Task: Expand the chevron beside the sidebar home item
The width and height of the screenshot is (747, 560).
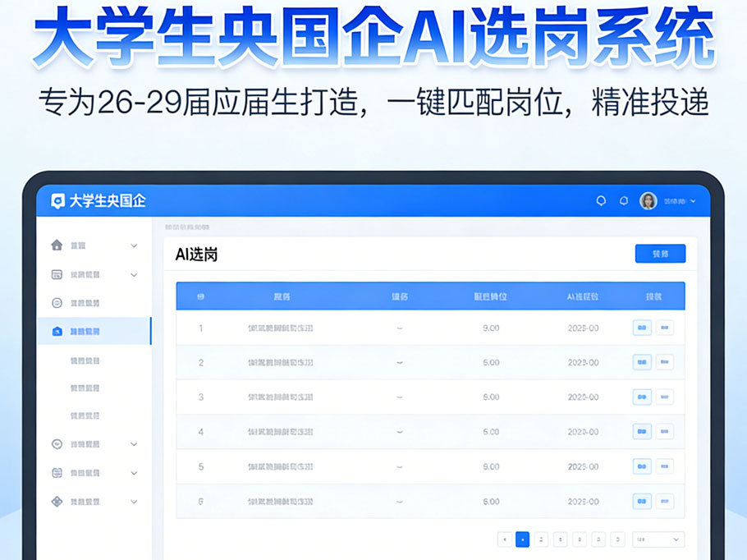Action: (134, 246)
